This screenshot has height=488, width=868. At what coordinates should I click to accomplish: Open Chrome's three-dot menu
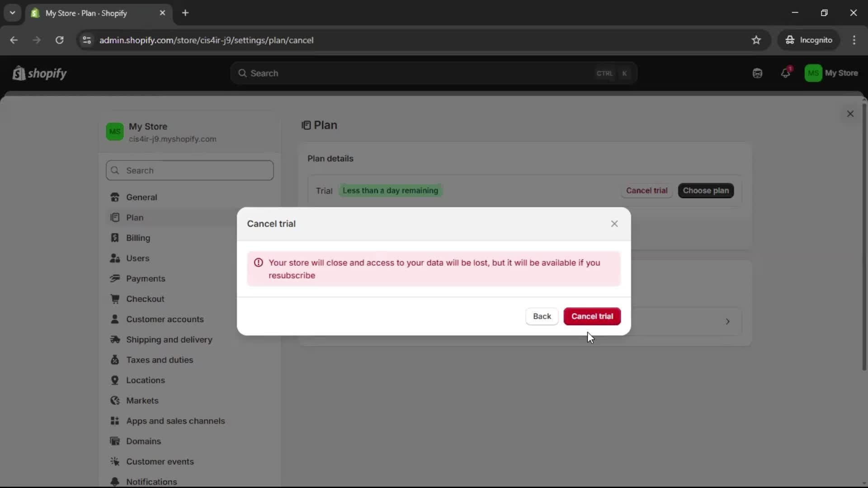[854, 40]
